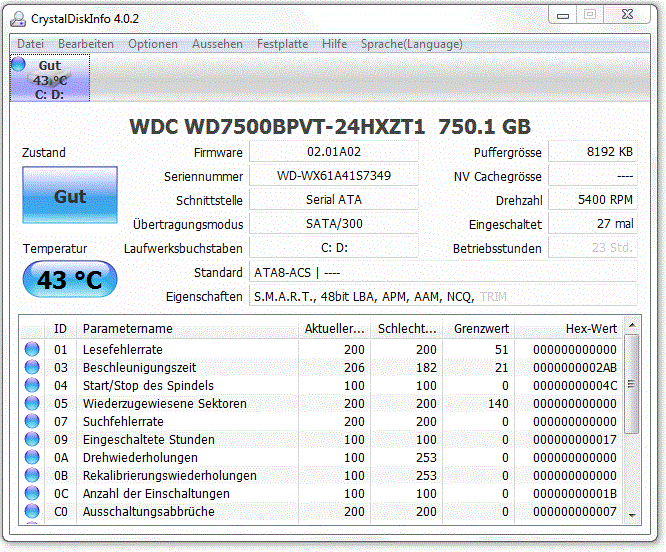Click the CrystalDiskInfo title bar app icon

coord(18,19)
